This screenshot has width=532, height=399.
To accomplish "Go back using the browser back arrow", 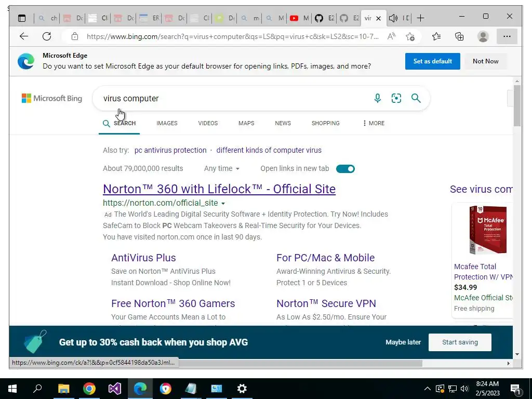I will [x=24, y=36].
